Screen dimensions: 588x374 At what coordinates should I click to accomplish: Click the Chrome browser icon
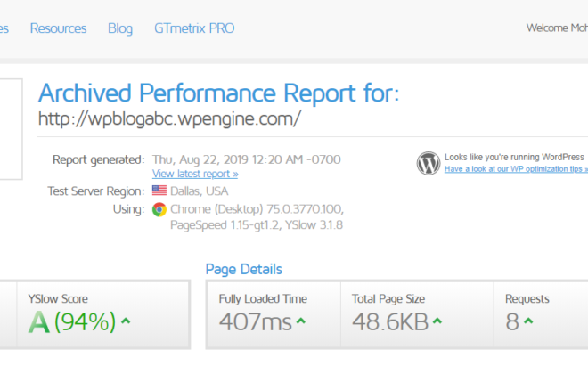[159, 209]
